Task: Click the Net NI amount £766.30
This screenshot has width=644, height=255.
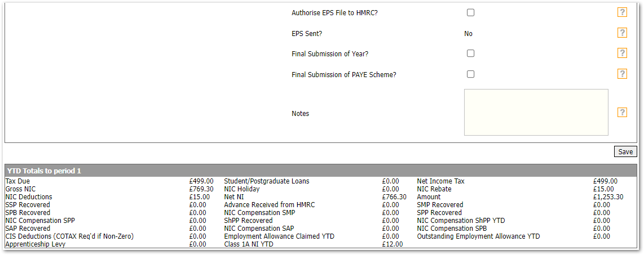Action: [x=394, y=197]
